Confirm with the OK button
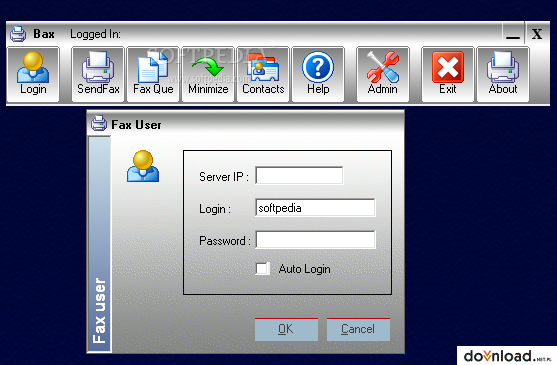The height and width of the screenshot is (365, 557). coord(286,329)
